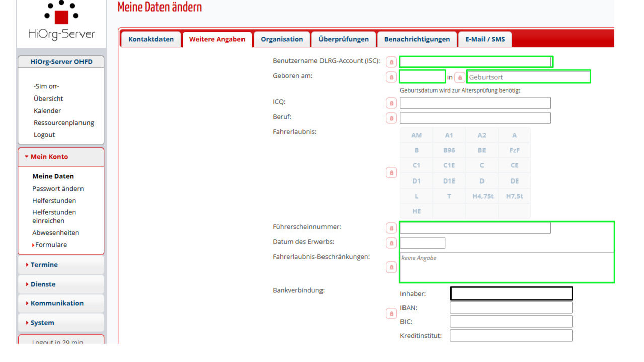Click the lock icon next to Datum des Erwerbs
Screen dimensions: 644x362
(391, 243)
